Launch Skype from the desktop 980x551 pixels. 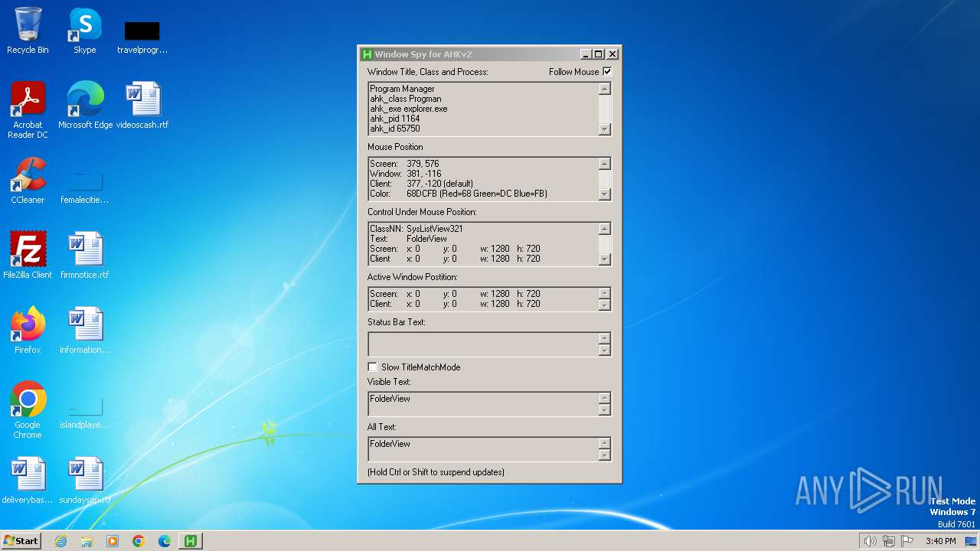click(x=85, y=31)
